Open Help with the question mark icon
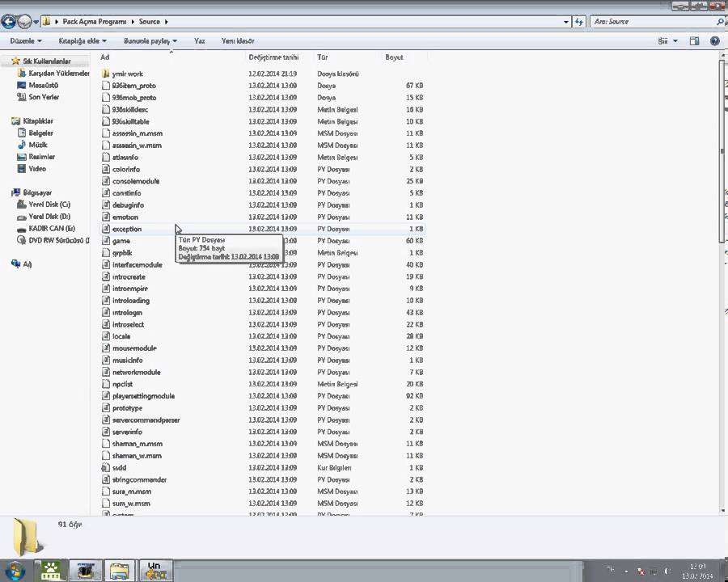This screenshot has height=582, width=728. [x=714, y=41]
